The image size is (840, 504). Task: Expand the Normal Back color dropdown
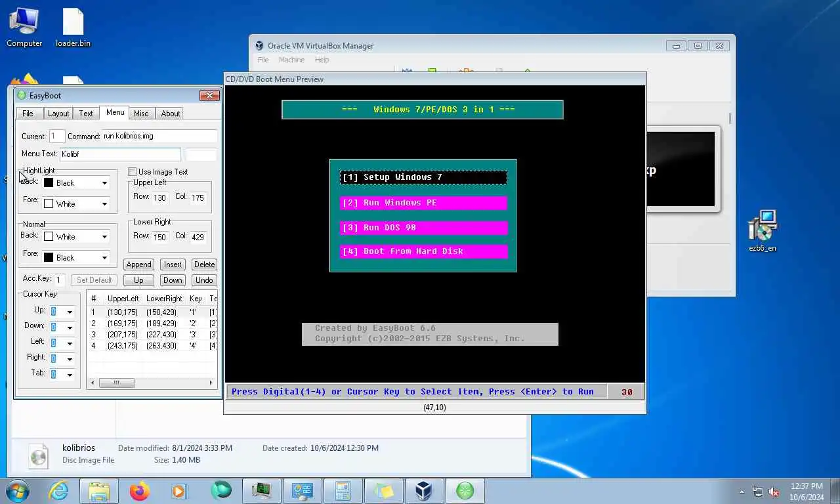(104, 237)
